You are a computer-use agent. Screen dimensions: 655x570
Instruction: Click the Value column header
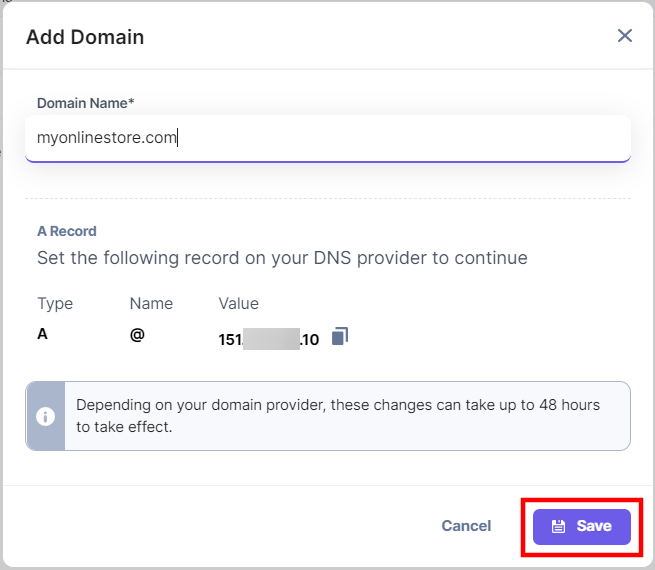click(x=239, y=303)
